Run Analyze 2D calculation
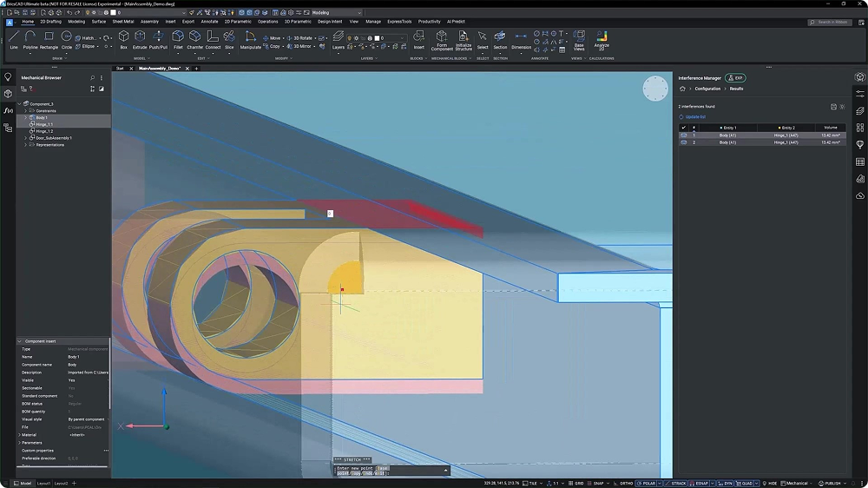The width and height of the screenshot is (868, 488). pyautogui.click(x=602, y=41)
